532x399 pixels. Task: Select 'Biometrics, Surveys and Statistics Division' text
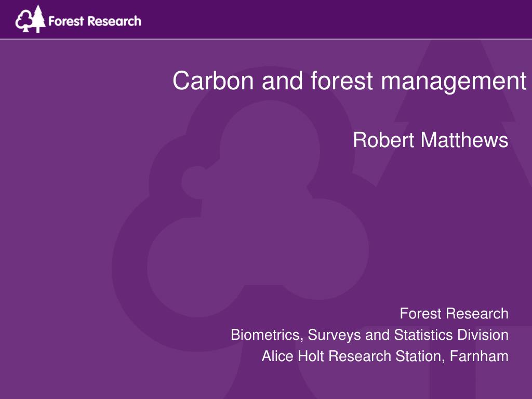[x=369, y=335]
